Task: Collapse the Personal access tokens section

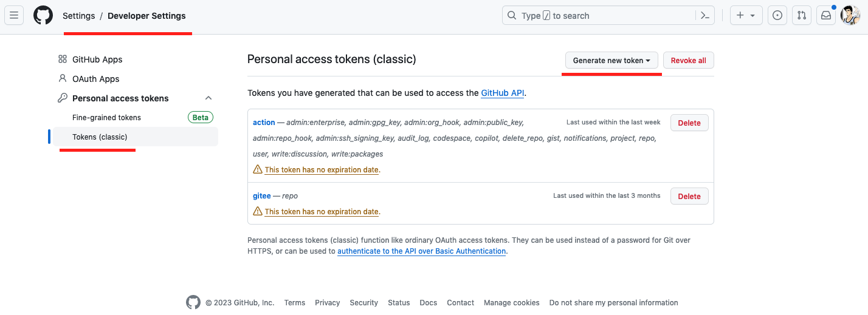Action: point(208,98)
